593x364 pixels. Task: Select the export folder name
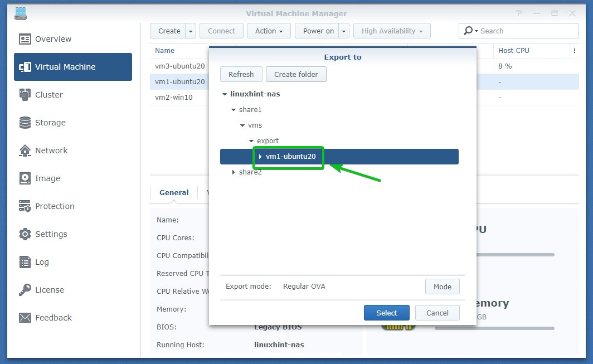coord(268,141)
